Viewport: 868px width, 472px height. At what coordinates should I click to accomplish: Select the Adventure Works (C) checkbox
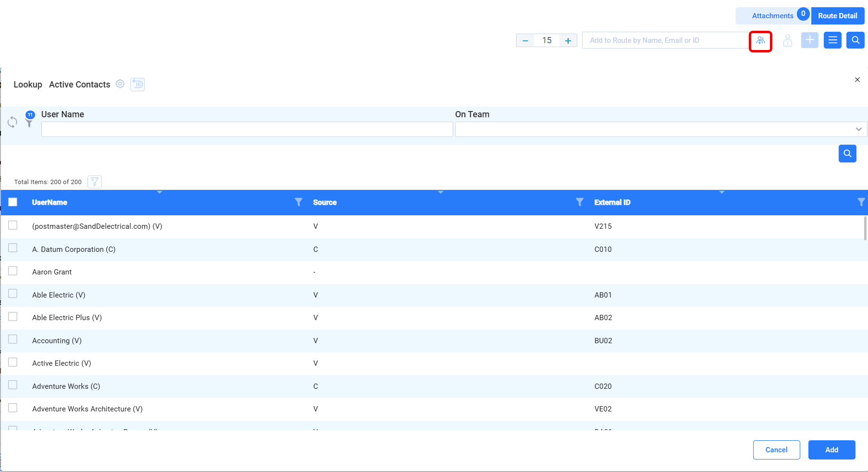(x=13, y=385)
